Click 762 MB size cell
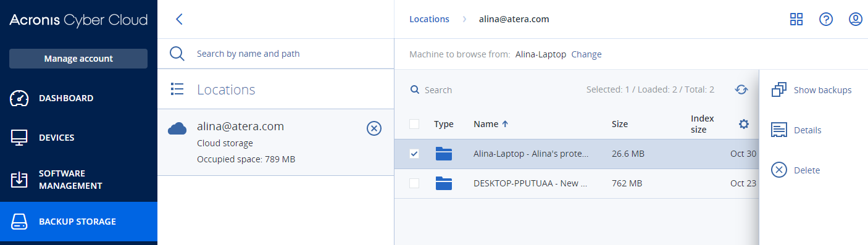Screen dimensions: 868x245 627,183
